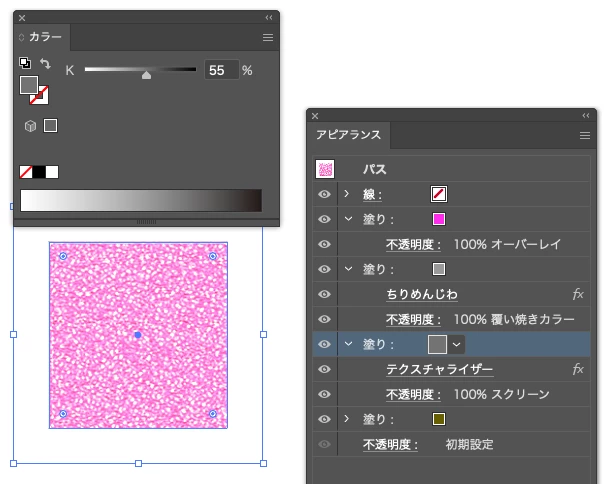Hide the magenta 塗り fill
Image resolution: width=607 pixels, height=484 pixels.
(324, 219)
